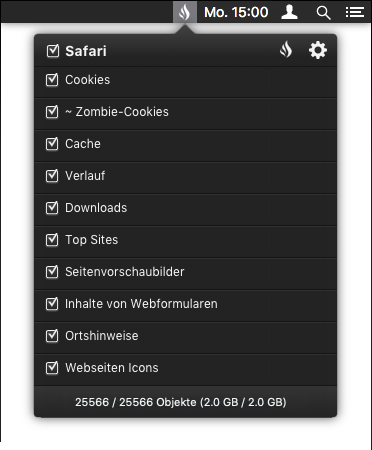372x450 pixels.
Task: Toggle the Ortshinweise checkbox
Action: 52,336
